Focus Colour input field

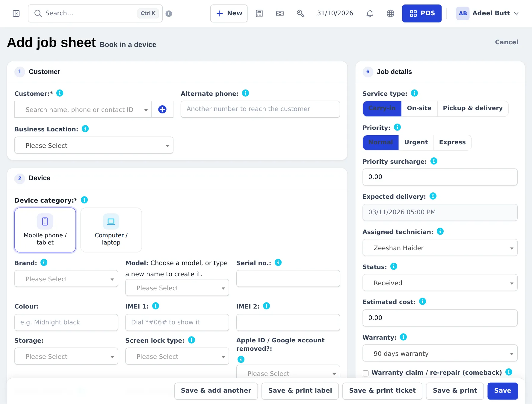point(66,322)
